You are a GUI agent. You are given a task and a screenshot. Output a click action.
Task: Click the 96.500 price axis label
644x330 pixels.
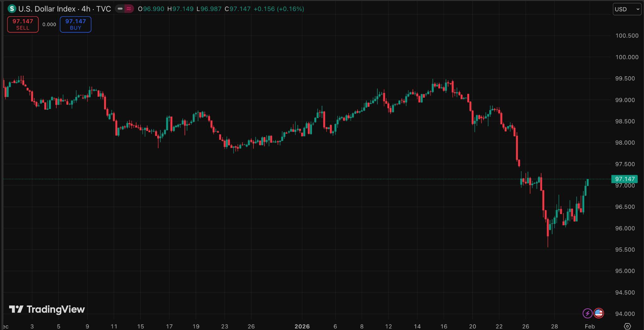point(625,207)
